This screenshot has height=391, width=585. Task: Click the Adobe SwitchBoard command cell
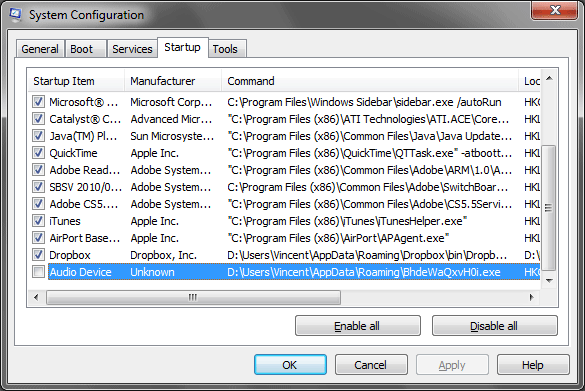point(367,187)
